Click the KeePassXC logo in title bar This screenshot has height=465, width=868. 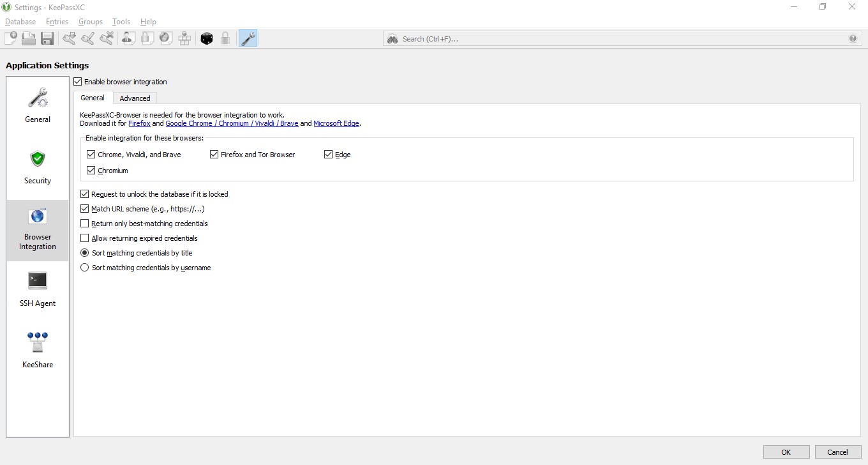click(7, 7)
